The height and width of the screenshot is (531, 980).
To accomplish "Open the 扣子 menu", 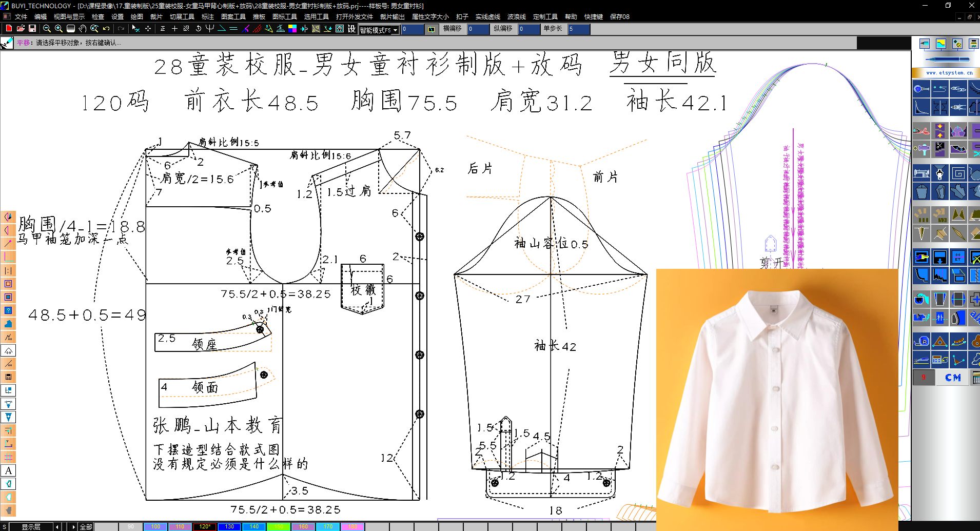I will (462, 17).
